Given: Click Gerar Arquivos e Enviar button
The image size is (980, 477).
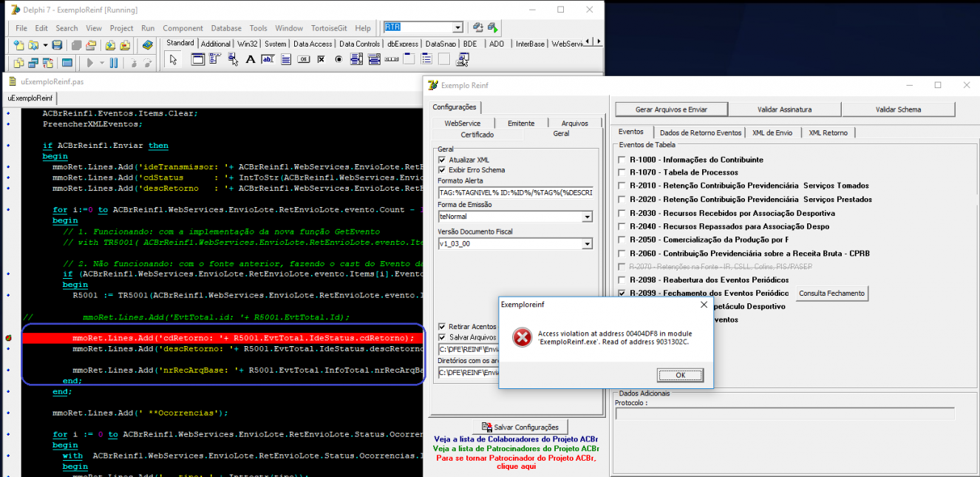Looking at the screenshot, I should click(x=671, y=109).
